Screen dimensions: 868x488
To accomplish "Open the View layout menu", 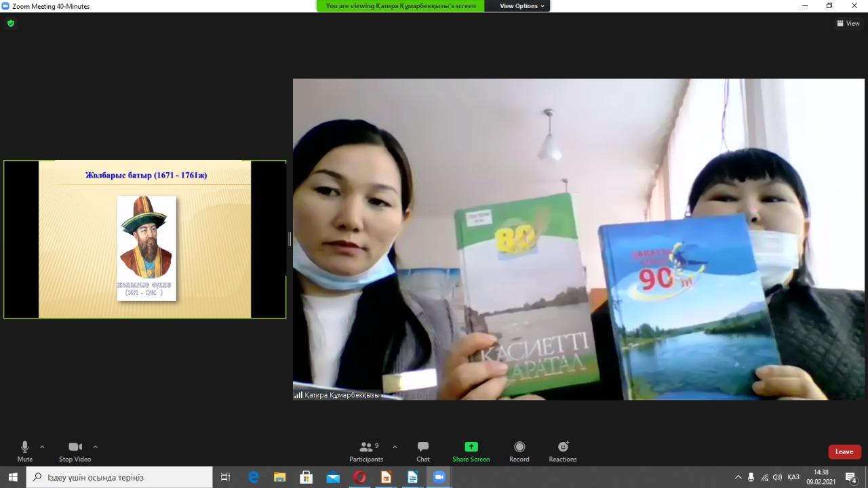I will pos(848,23).
